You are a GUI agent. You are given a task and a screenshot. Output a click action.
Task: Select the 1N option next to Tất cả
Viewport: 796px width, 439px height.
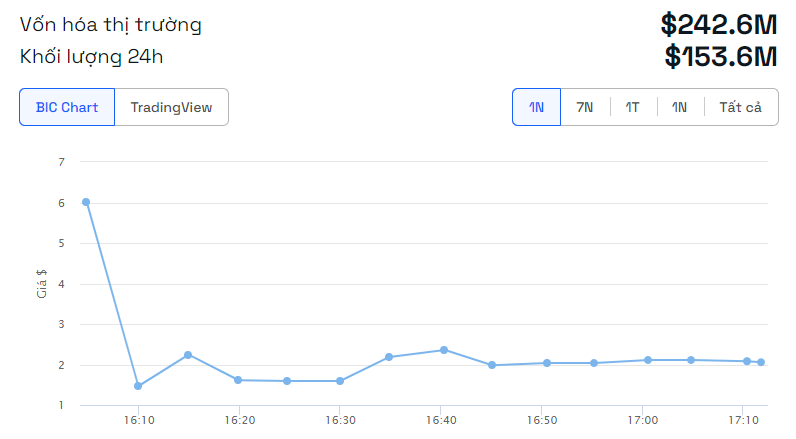click(x=679, y=107)
